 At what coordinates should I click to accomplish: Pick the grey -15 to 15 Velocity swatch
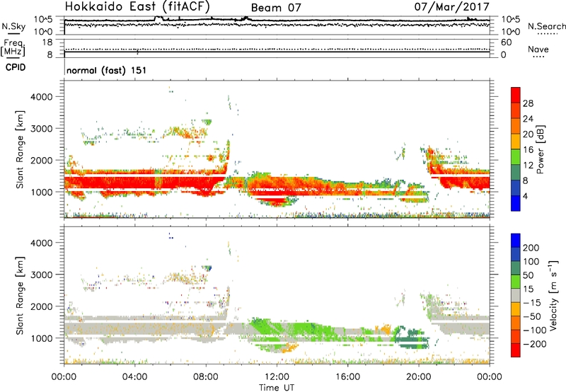pos(516,296)
